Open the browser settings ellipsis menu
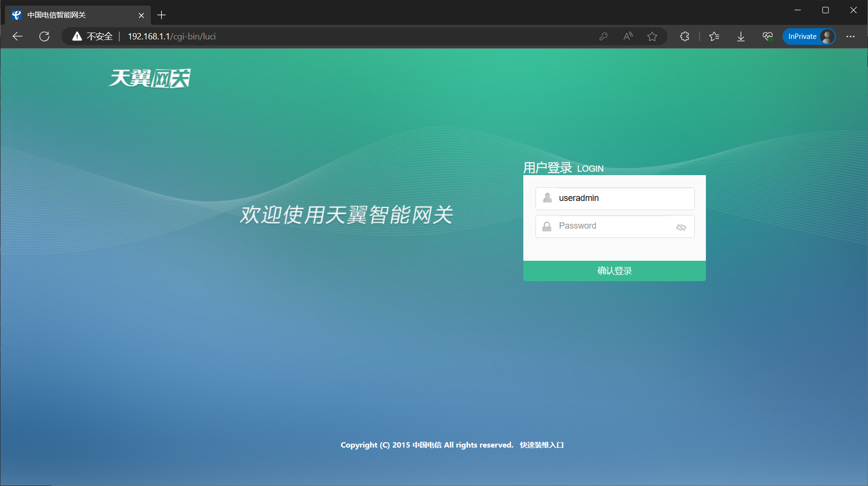 (x=850, y=36)
